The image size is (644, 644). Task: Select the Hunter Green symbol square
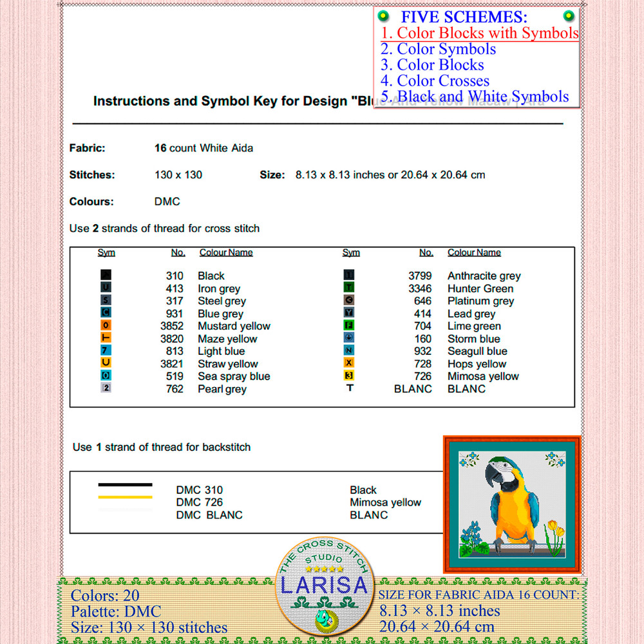[350, 288]
